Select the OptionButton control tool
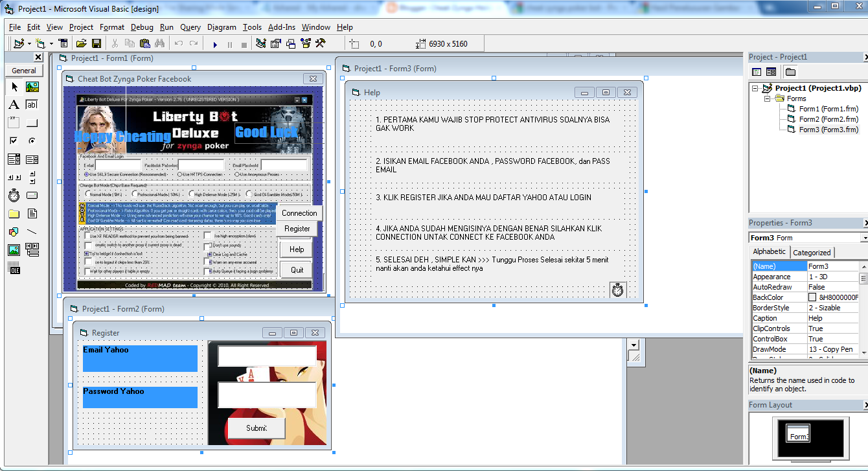The image size is (868, 471). 32,141
